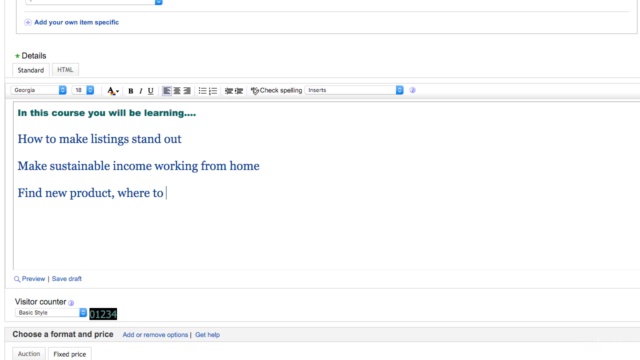Insert a numbered list

[213, 91]
